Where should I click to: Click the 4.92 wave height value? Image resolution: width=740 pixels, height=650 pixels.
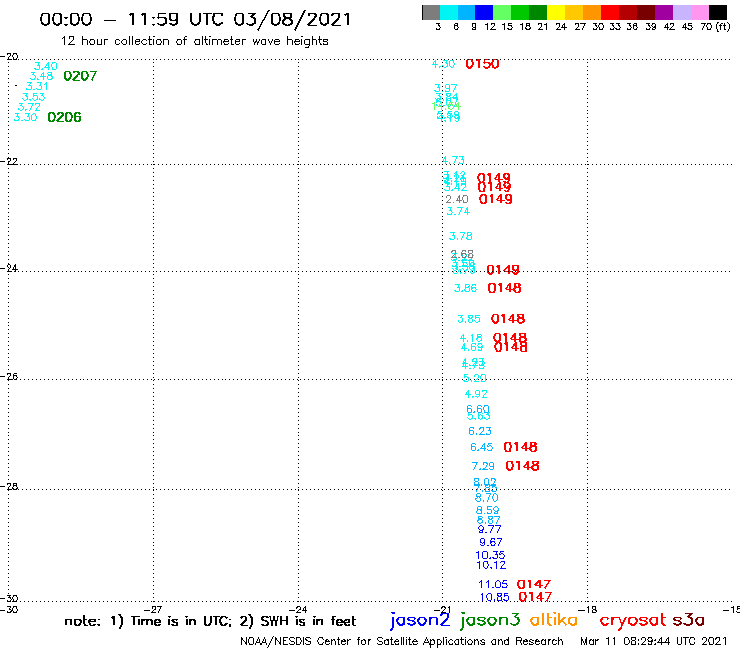pyautogui.click(x=476, y=394)
